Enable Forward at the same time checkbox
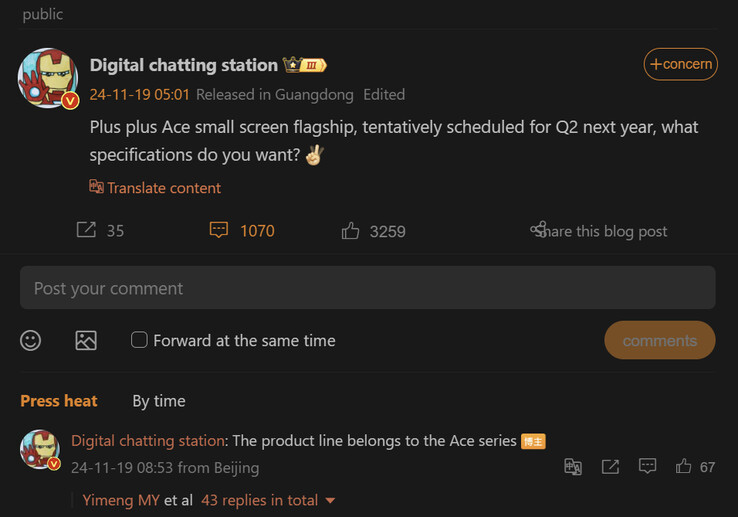 140,340
